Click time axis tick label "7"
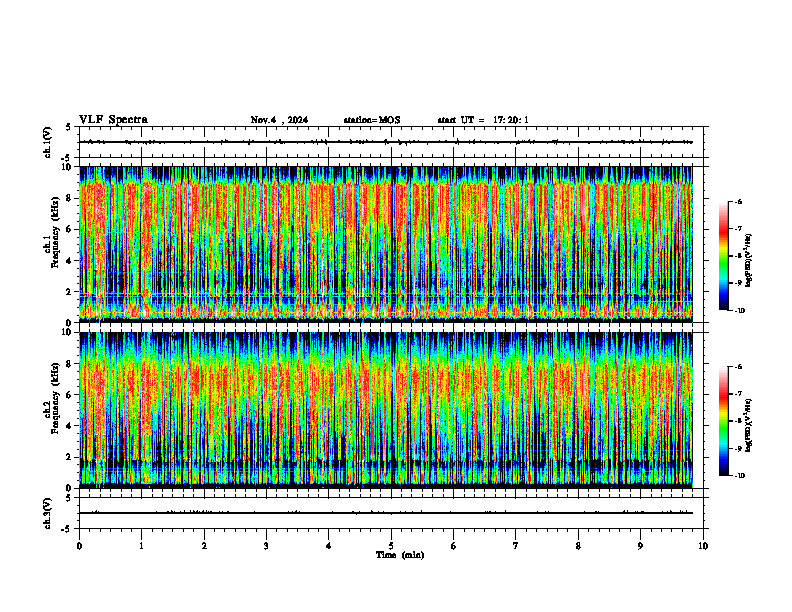Image resolution: width=792 pixels, height=612 pixels. click(516, 546)
